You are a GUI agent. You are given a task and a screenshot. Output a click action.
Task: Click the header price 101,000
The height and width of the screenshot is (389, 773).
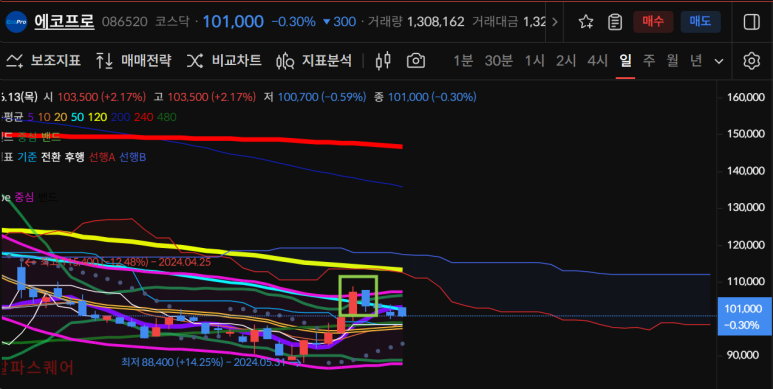pos(233,22)
